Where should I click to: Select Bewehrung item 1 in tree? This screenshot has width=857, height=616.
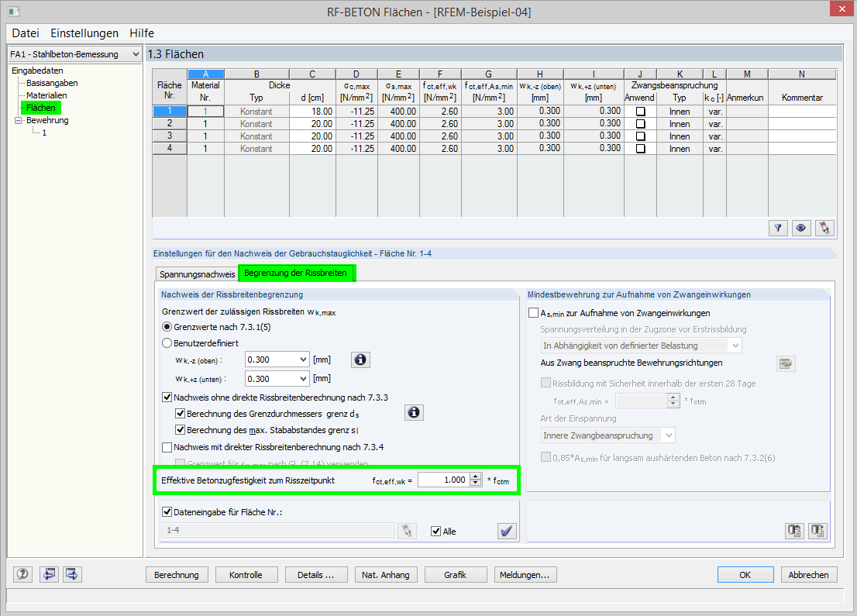(44, 132)
